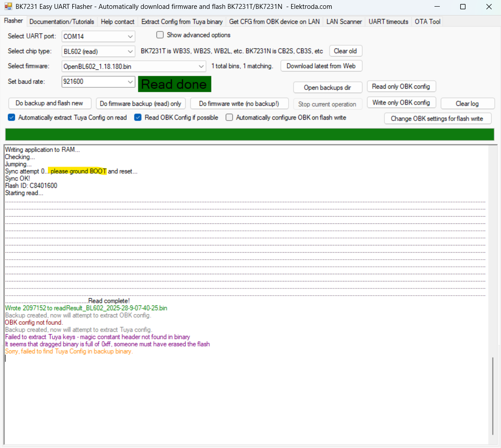Viewport: 501px width, 448px height.
Task: Click 'Sorry, failed to find Tuya Config' line
Action: tap(69, 351)
